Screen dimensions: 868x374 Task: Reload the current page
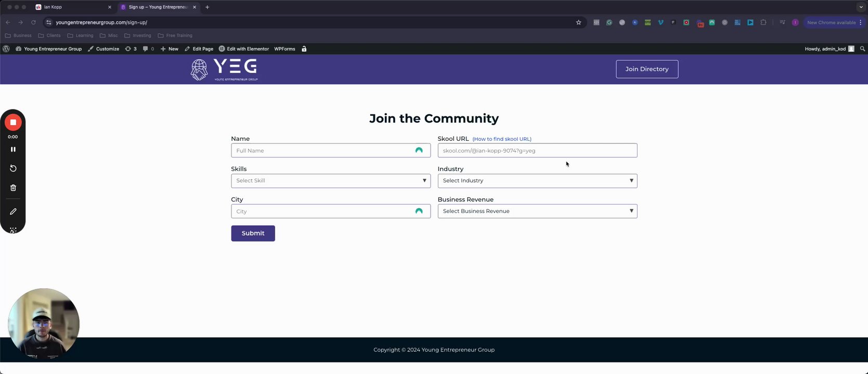pyautogui.click(x=33, y=22)
